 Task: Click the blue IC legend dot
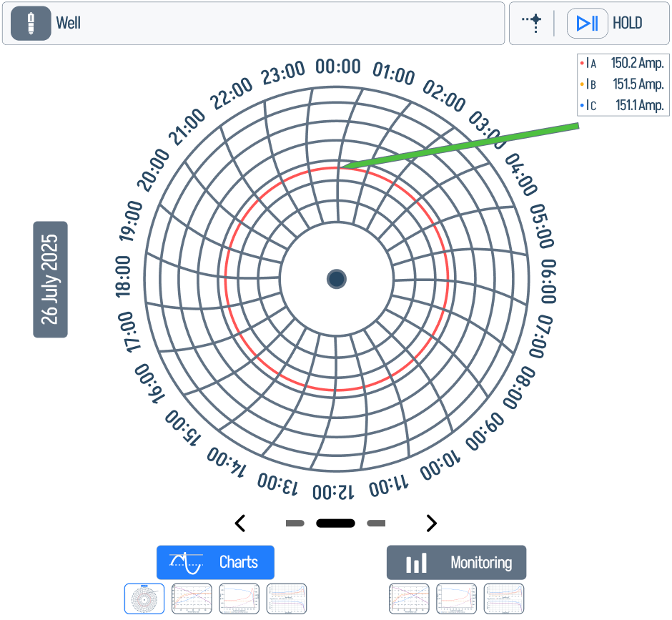582,105
